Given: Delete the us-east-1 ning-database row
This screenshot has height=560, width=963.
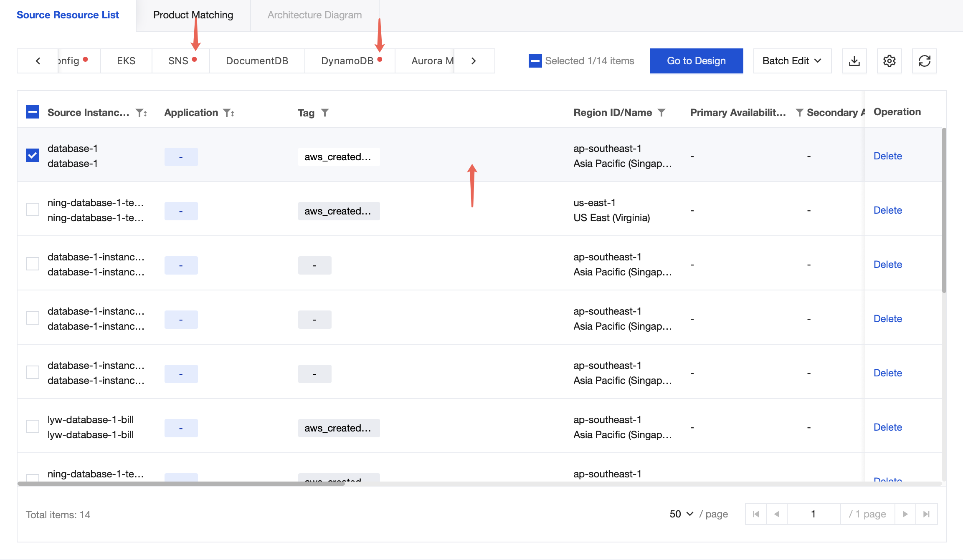Looking at the screenshot, I should (x=887, y=210).
